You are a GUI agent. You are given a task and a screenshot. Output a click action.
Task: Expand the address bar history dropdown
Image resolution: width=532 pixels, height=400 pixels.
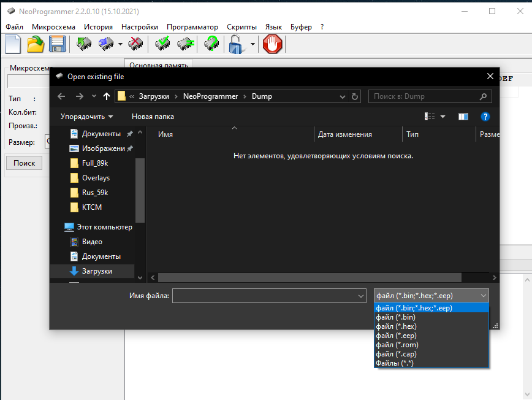click(x=343, y=97)
